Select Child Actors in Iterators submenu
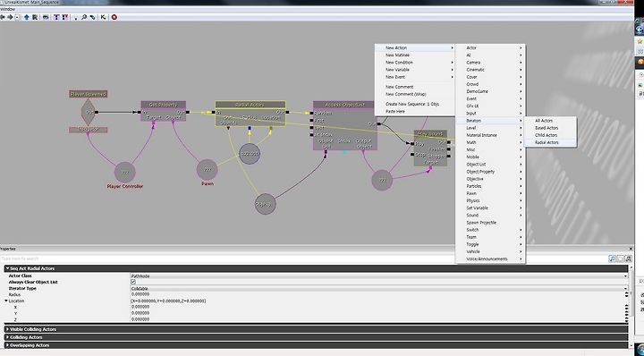 point(550,135)
